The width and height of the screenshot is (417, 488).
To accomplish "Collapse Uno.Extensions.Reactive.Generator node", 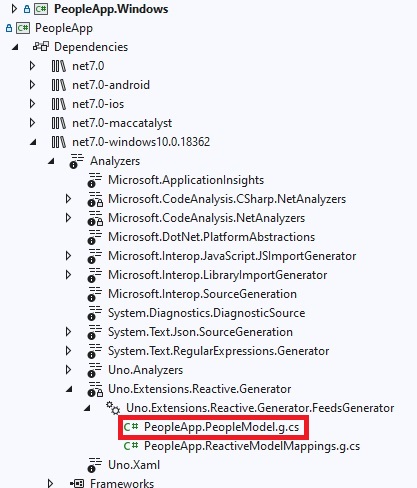I will click(69, 389).
